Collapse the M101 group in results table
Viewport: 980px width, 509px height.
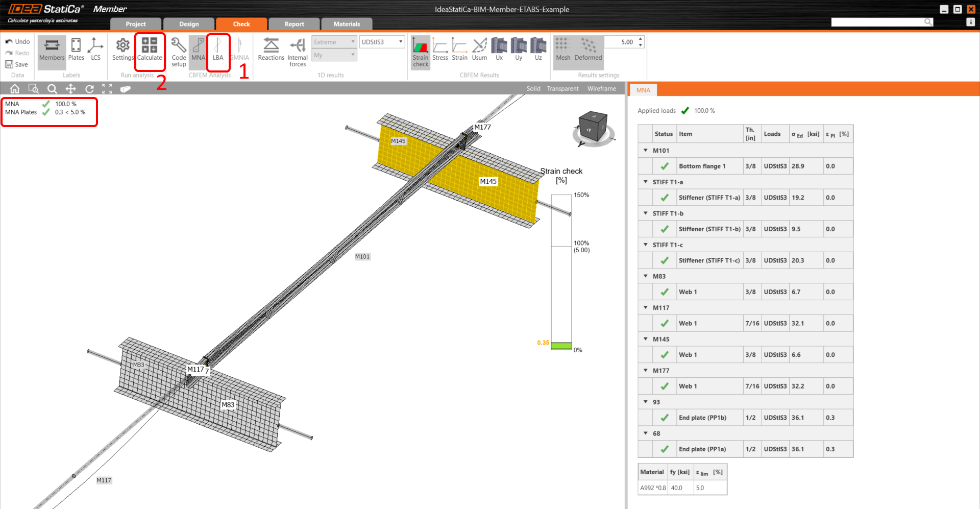pos(646,151)
